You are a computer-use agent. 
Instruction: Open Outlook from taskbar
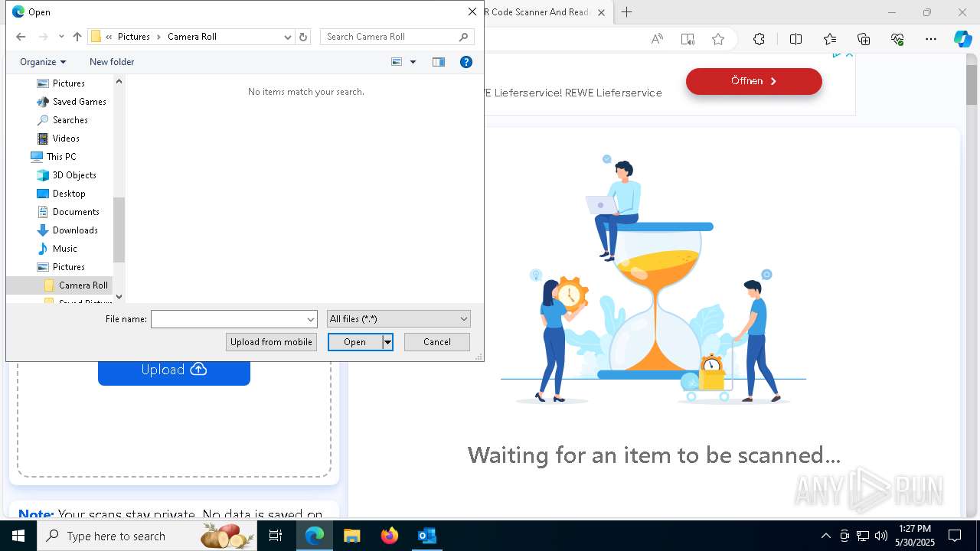[426, 536]
